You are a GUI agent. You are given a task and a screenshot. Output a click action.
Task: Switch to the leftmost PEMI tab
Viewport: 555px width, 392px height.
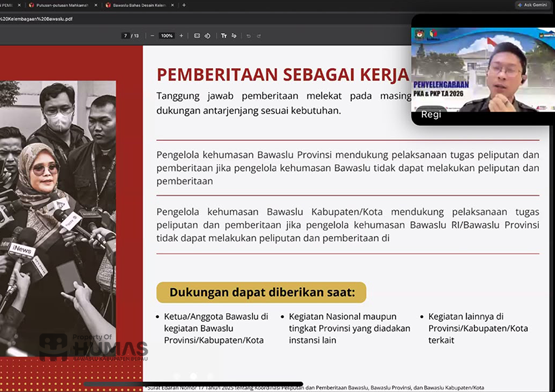[x=11, y=6]
